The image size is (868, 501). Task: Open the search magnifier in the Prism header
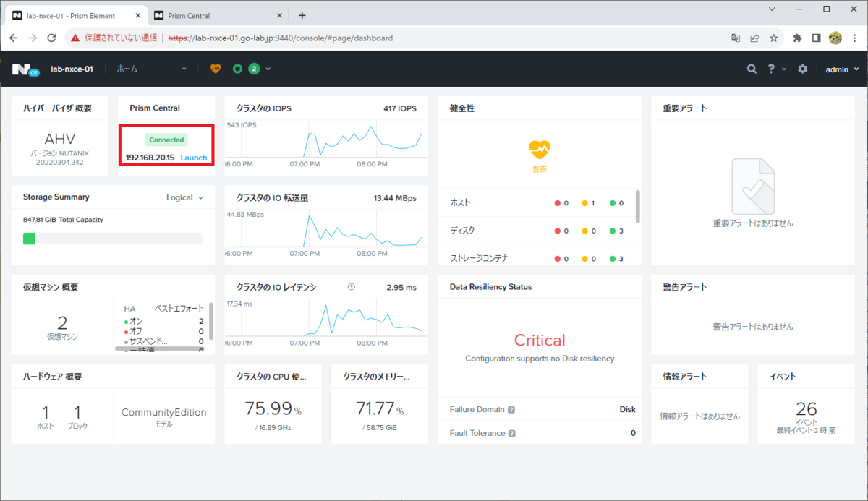pos(752,69)
